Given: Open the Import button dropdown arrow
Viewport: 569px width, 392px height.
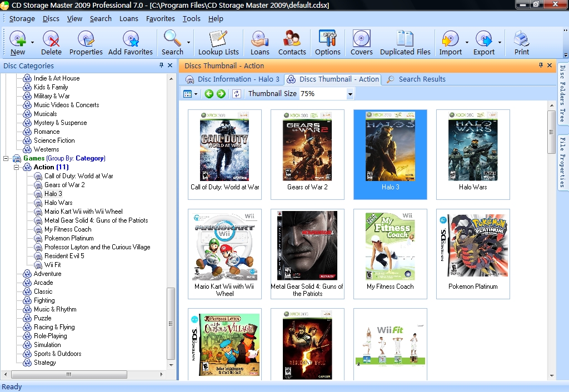Looking at the screenshot, I should click(x=467, y=43).
